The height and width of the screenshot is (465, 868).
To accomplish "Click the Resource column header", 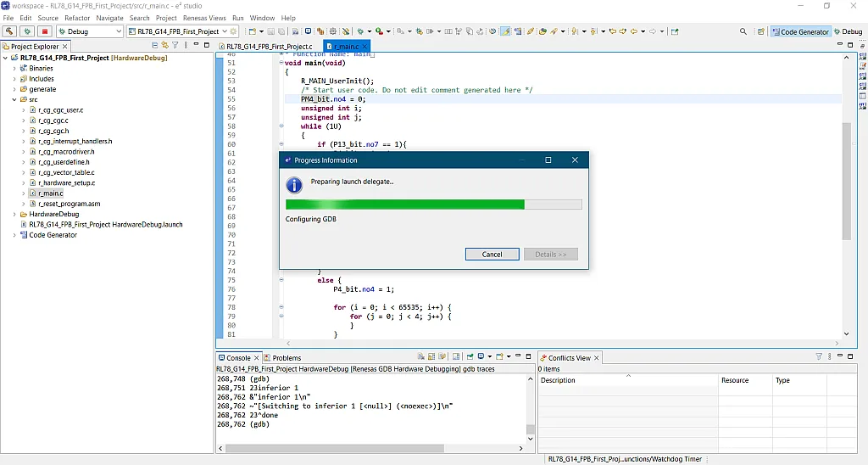I will tap(745, 380).
